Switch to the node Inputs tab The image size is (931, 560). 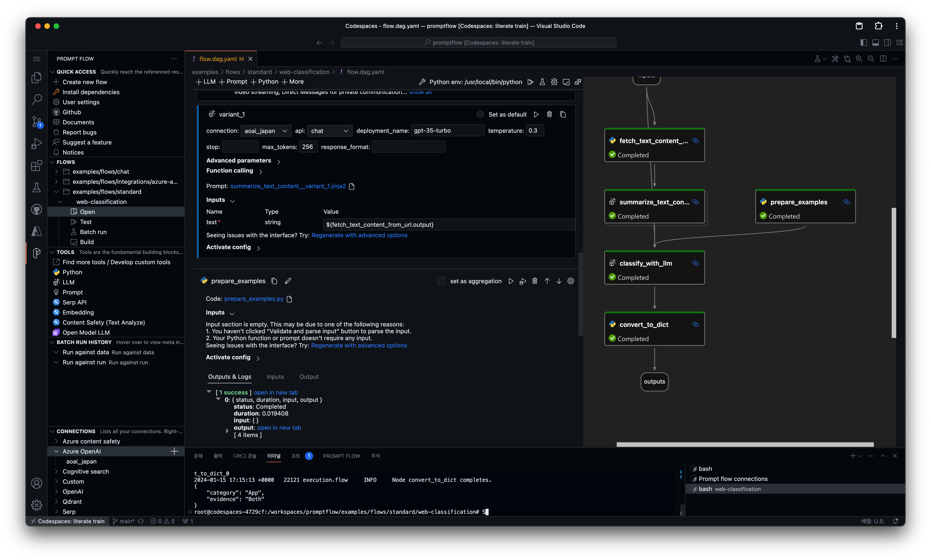tap(275, 377)
